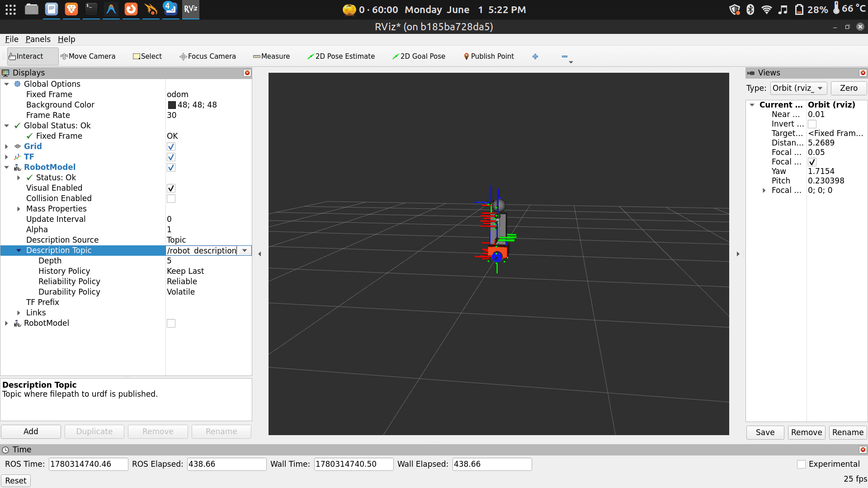Viewport: 868px width, 488px height.
Task: Enable Collision Enabled checkbox
Action: pyautogui.click(x=171, y=198)
